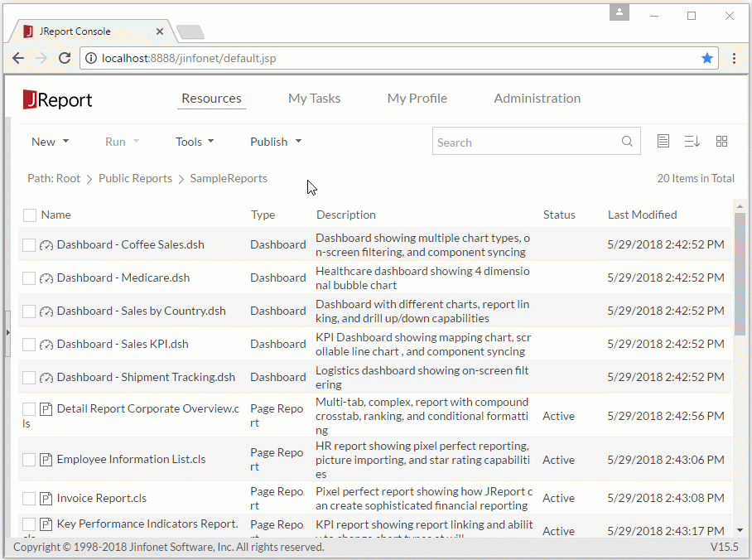The image size is (752, 560).
Task: Open Dashboard - Medicare.dsh
Action: 123,278
